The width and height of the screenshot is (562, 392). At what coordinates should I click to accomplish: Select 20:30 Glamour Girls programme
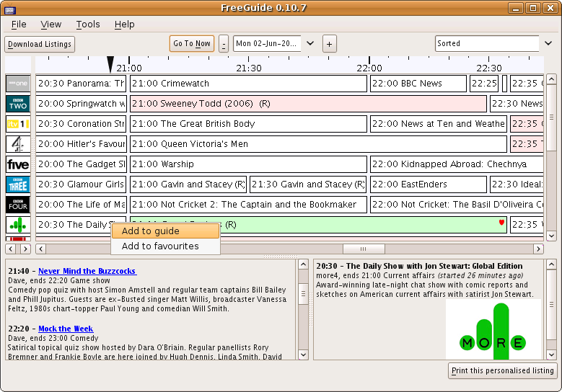coord(81,184)
